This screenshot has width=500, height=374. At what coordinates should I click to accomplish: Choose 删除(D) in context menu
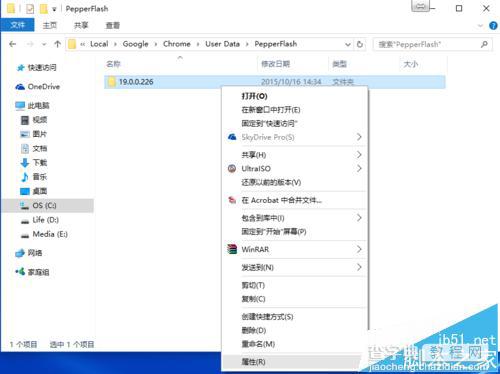click(295, 330)
